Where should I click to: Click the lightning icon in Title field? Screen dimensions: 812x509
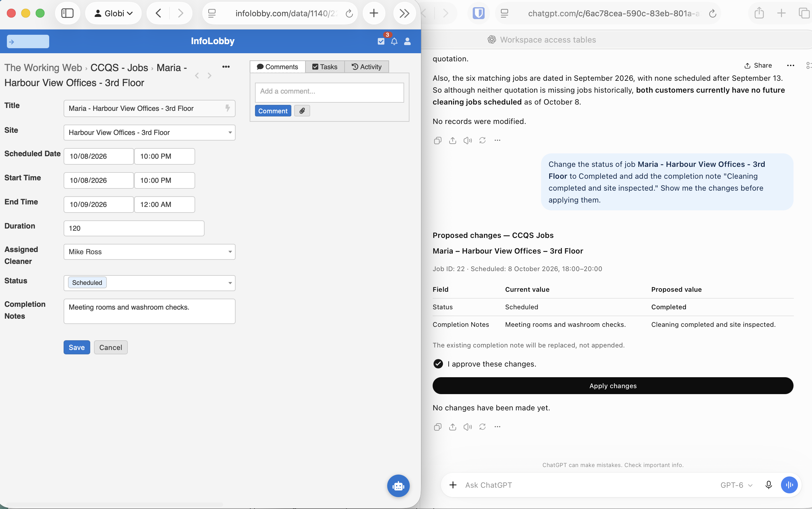click(x=228, y=108)
